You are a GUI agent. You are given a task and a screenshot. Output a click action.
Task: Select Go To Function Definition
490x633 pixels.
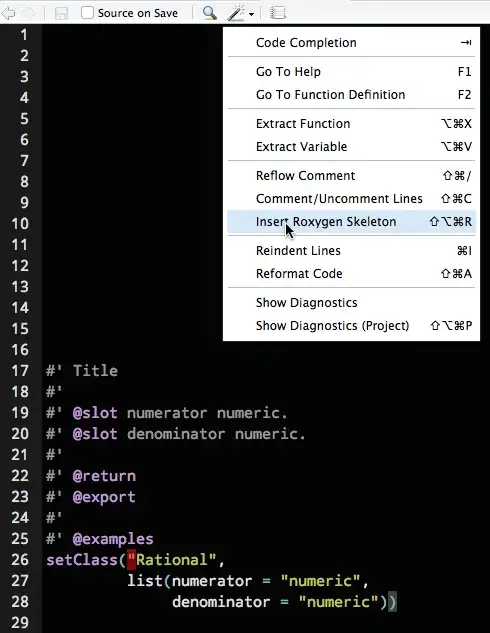[351, 94]
